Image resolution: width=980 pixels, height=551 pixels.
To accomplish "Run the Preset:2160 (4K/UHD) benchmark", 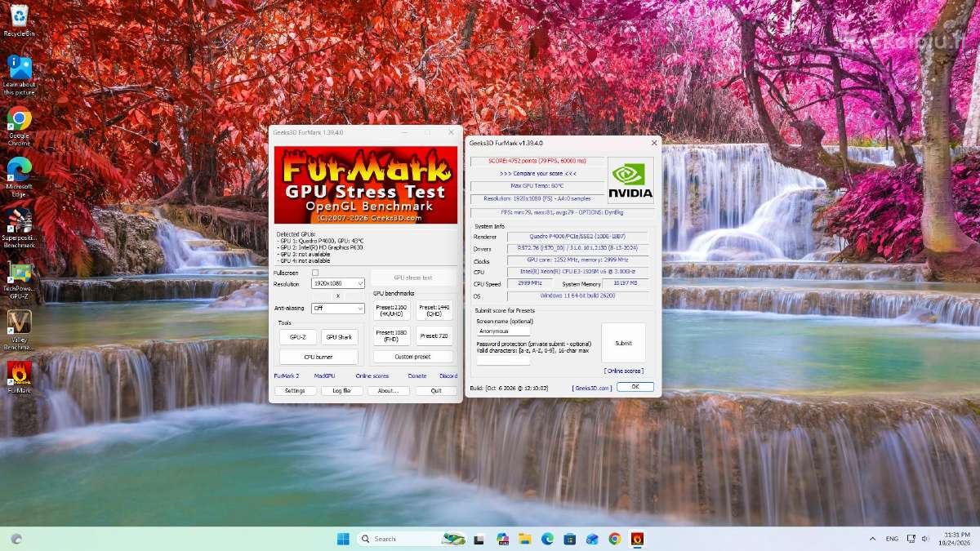I will [392, 311].
